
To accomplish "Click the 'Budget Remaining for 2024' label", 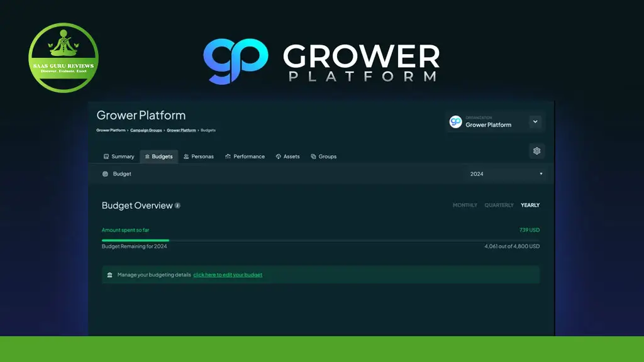I will [x=135, y=246].
